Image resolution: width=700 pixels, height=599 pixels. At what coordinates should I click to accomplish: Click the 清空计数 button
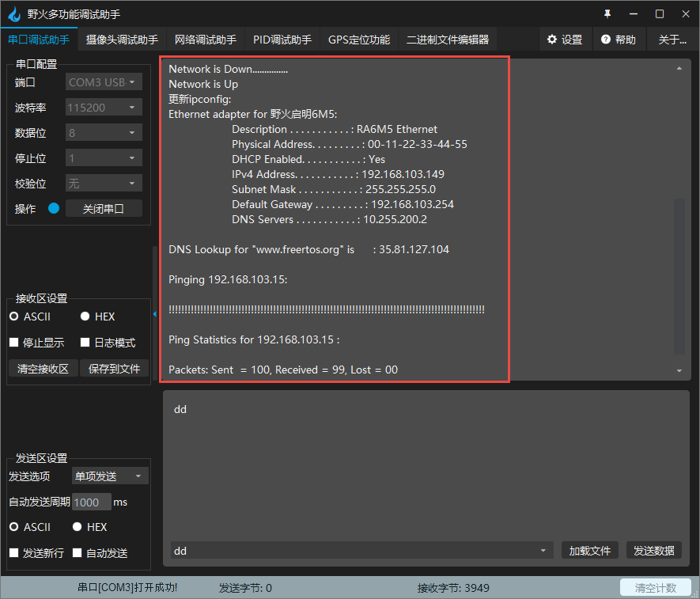(x=656, y=588)
